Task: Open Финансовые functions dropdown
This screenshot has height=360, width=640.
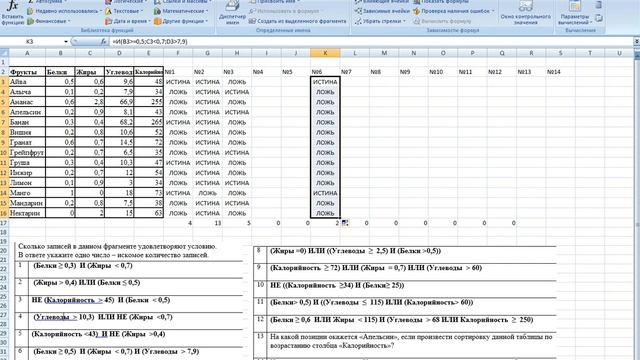Action: (49, 21)
